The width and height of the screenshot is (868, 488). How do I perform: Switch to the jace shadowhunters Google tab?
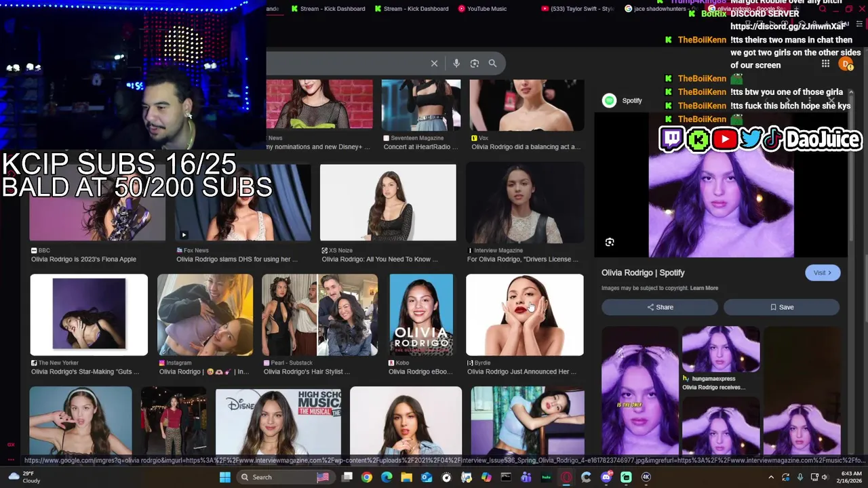[x=661, y=9]
